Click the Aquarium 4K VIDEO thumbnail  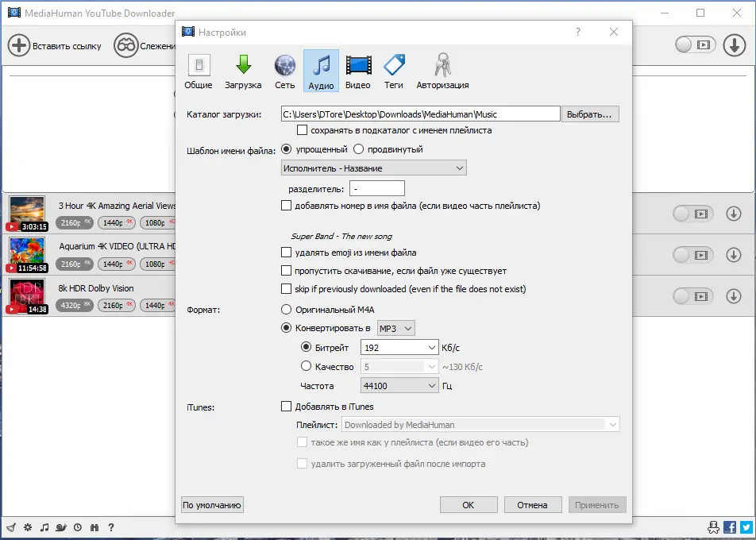coord(27,255)
